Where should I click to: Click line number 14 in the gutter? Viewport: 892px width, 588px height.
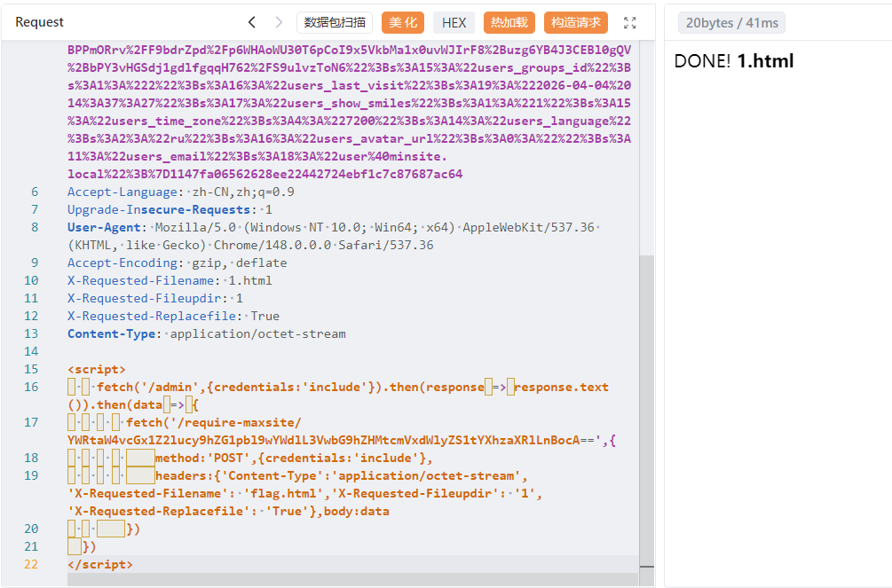click(x=31, y=351)
